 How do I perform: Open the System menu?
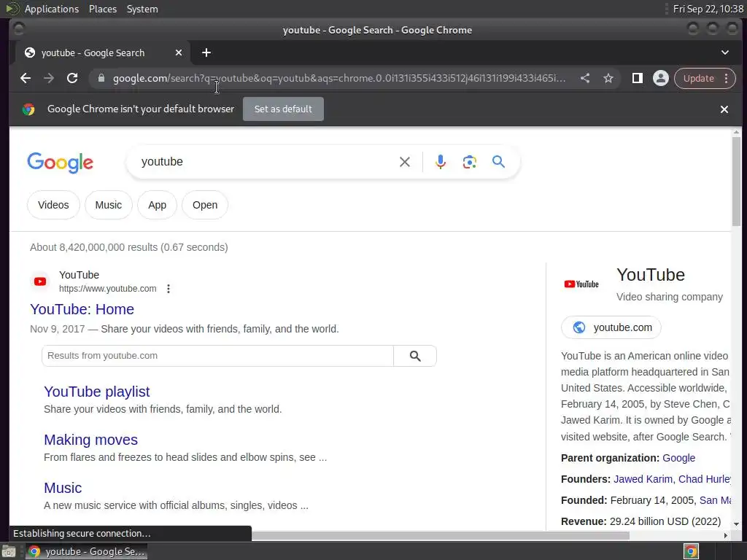coord(142,9)
